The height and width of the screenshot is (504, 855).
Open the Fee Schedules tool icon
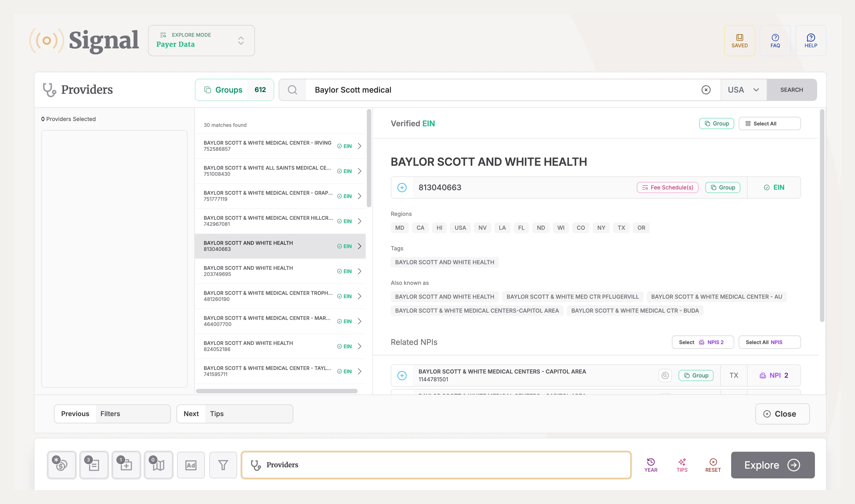[x=61, y=465]
